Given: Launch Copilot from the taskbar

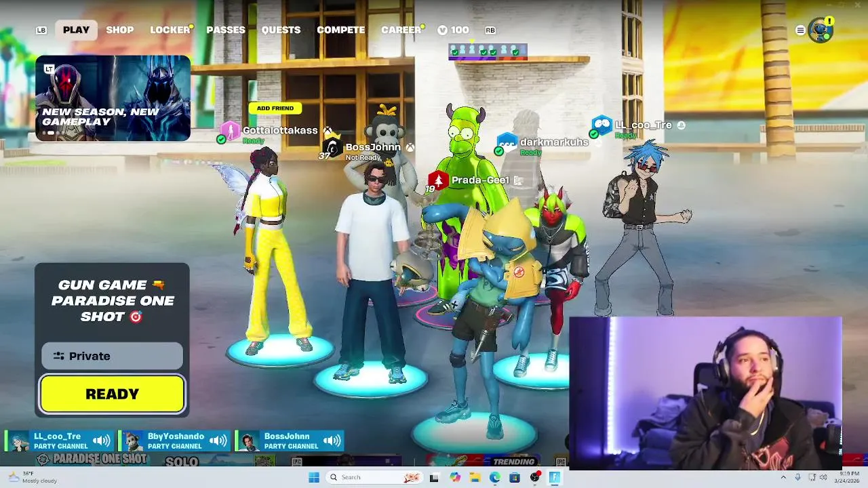Looking at the screenshot, I should (455, 477).
